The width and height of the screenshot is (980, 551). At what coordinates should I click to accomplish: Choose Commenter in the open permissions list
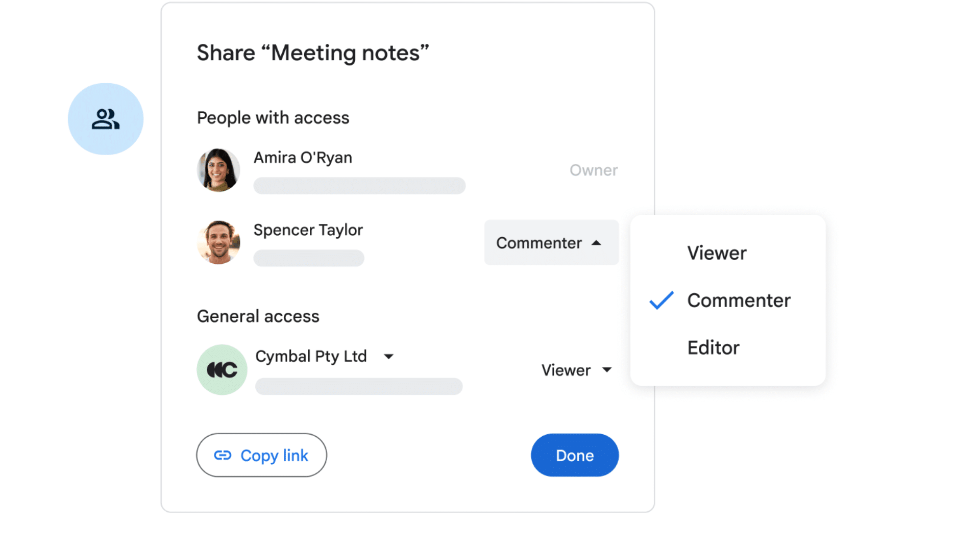click(739, 300)
